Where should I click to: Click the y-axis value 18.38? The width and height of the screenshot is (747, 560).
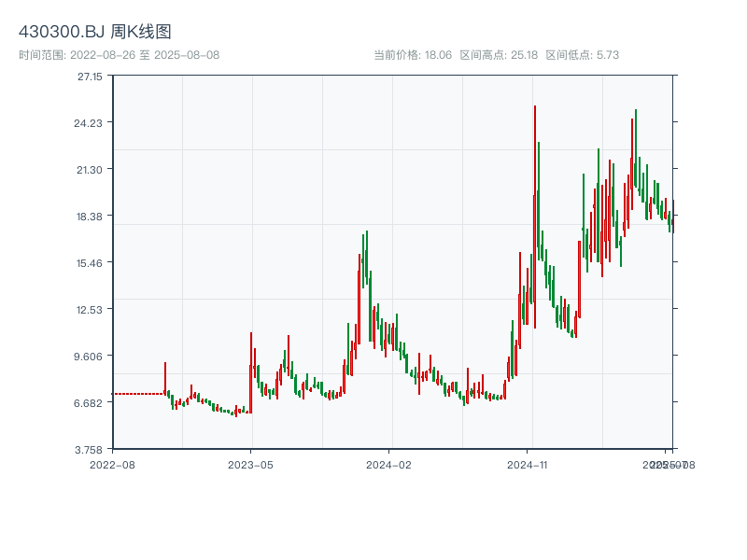coord(90,217)
